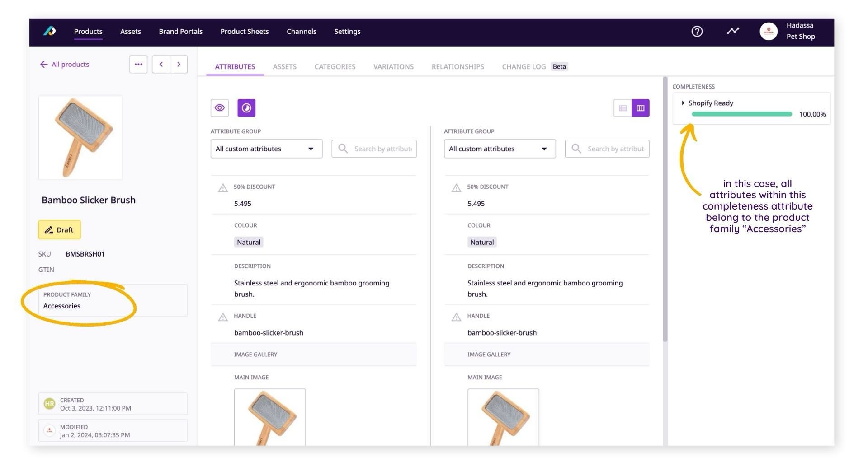
Task: Open the ellipsis options menu for the product
Action: coord(138,64)
